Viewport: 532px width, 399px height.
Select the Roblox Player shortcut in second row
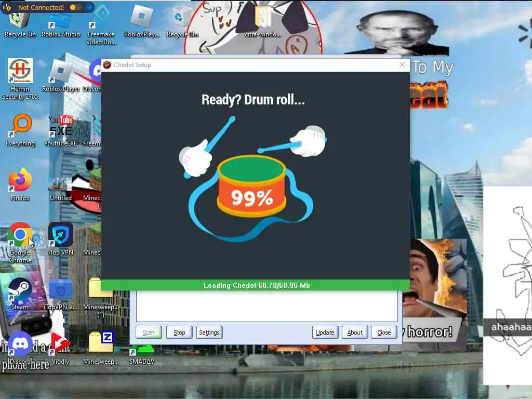pos(61,76)
